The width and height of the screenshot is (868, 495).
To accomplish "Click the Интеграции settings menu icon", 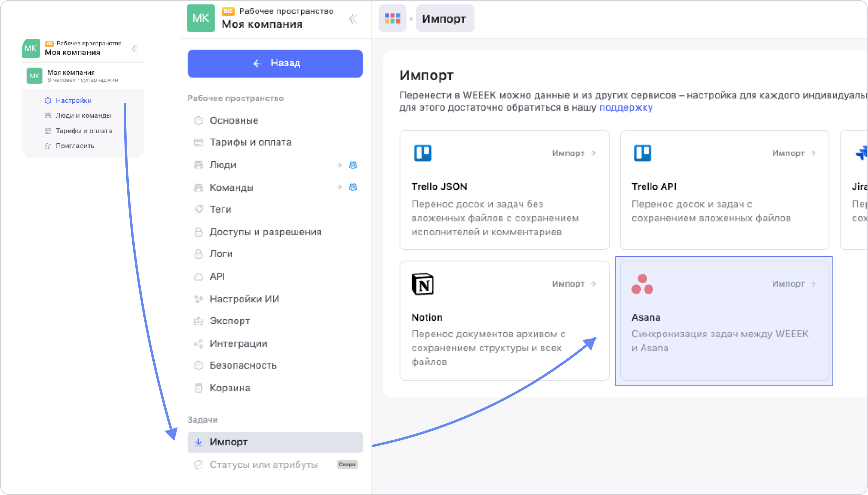I will [199, 343].
